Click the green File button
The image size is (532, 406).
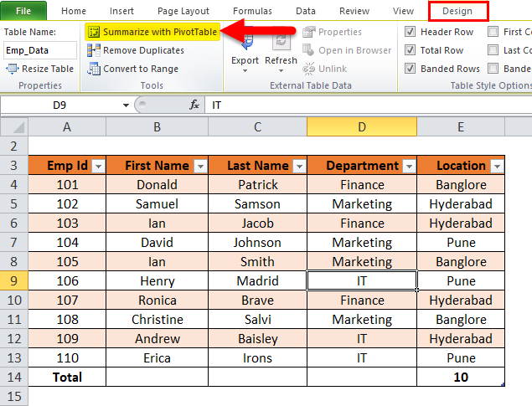click(x=23, y=11)
